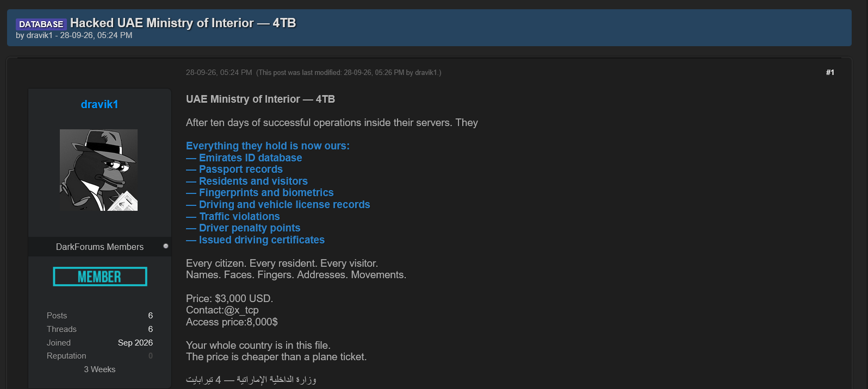Select the thread title in the header bar
The width and height of the screenshot is (868, 389).
183,23
